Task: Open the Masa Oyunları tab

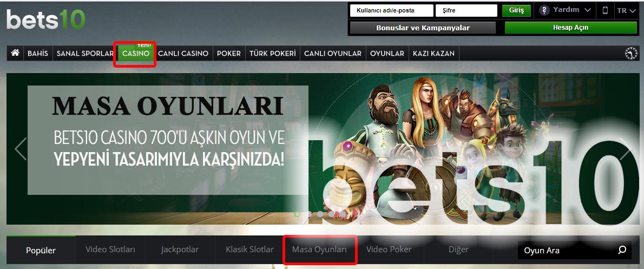Action: (x=319, y=250)
